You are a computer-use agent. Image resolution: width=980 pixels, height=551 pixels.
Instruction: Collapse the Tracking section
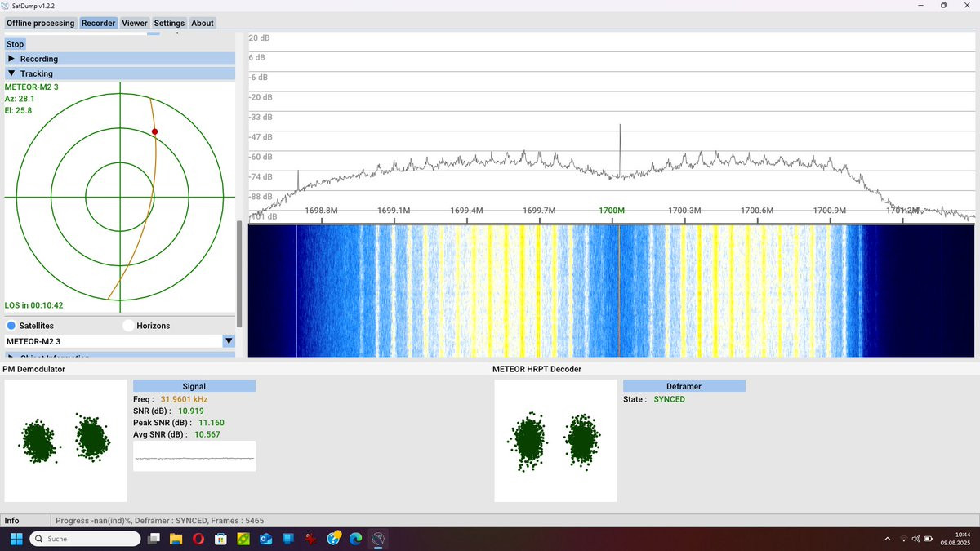point(120,73)
